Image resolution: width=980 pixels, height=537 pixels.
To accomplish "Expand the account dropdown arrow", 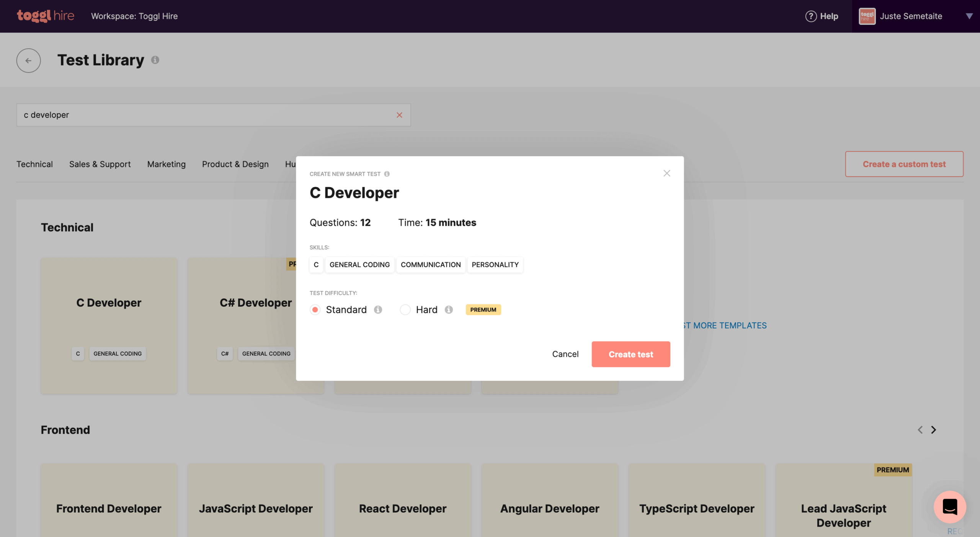I will pos(969,16).
